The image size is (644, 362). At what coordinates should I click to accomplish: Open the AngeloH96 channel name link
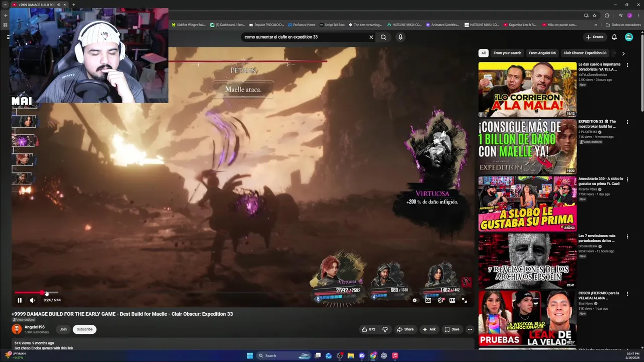(x=35, y=327)
